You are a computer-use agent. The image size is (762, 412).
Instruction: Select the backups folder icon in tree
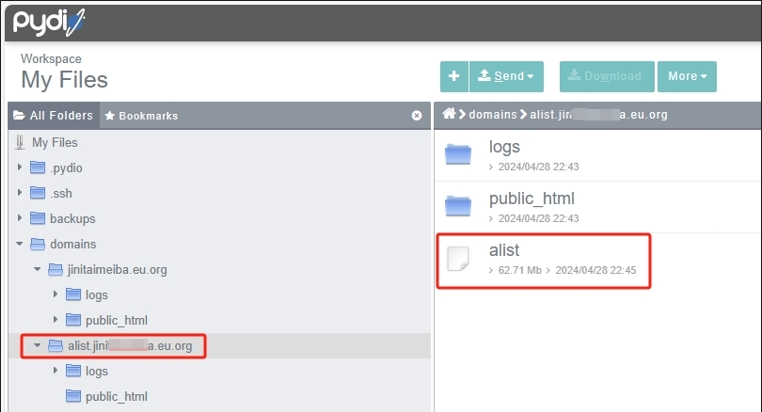(x=38, y=218)
